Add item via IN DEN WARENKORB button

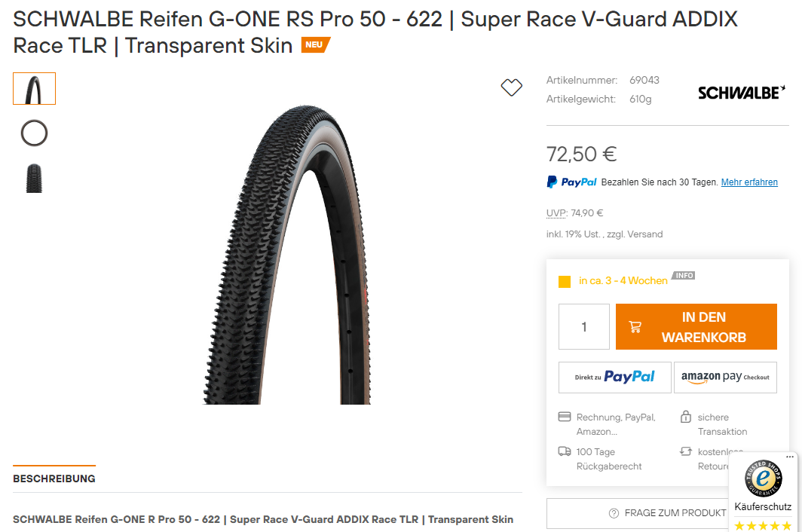[696, 327]
